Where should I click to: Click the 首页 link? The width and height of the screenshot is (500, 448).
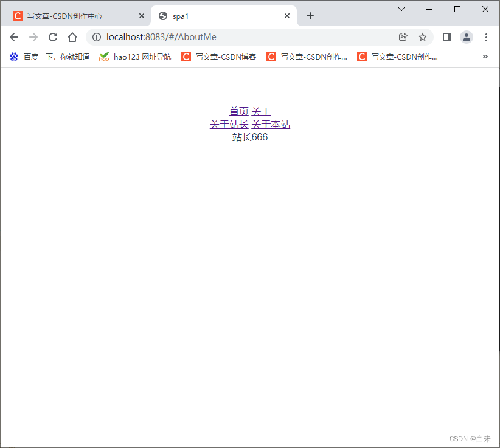[238, 111]
